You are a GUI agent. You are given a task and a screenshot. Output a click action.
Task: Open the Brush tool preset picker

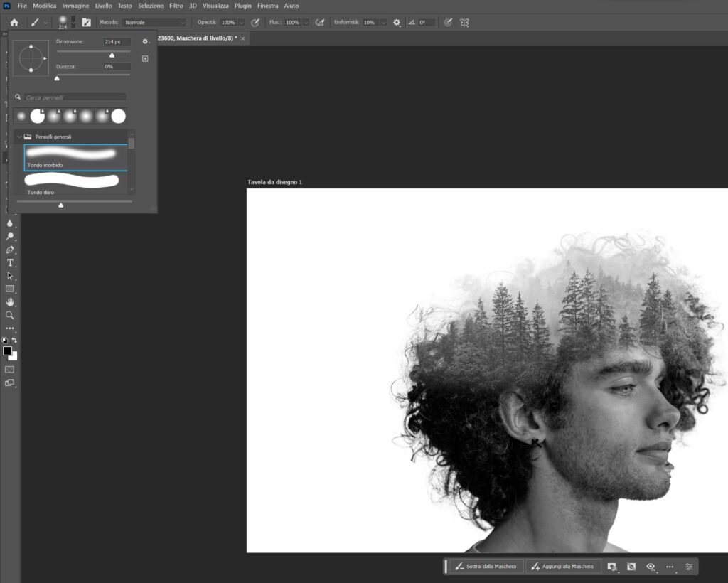[x=38, y=22]
